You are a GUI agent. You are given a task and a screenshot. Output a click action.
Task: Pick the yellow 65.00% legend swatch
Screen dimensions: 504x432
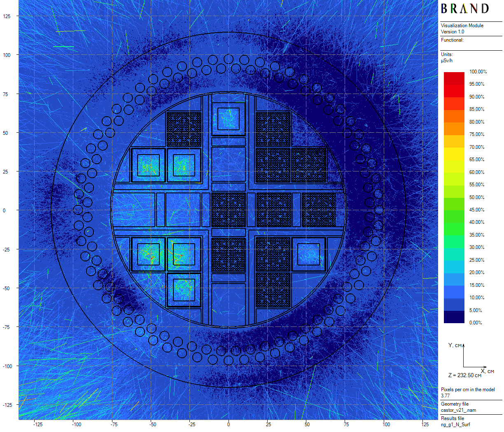point(454,154)
